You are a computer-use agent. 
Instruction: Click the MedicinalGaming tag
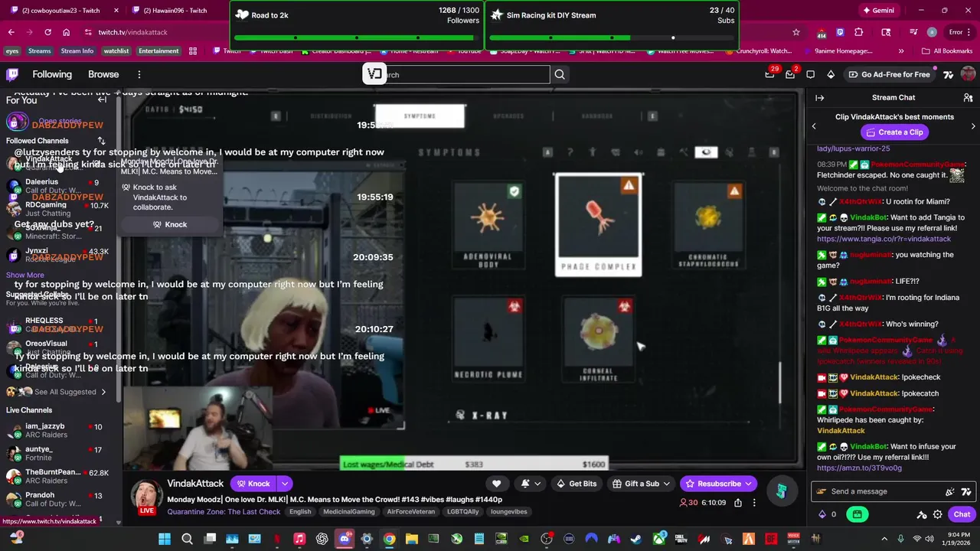click(348, 512)
